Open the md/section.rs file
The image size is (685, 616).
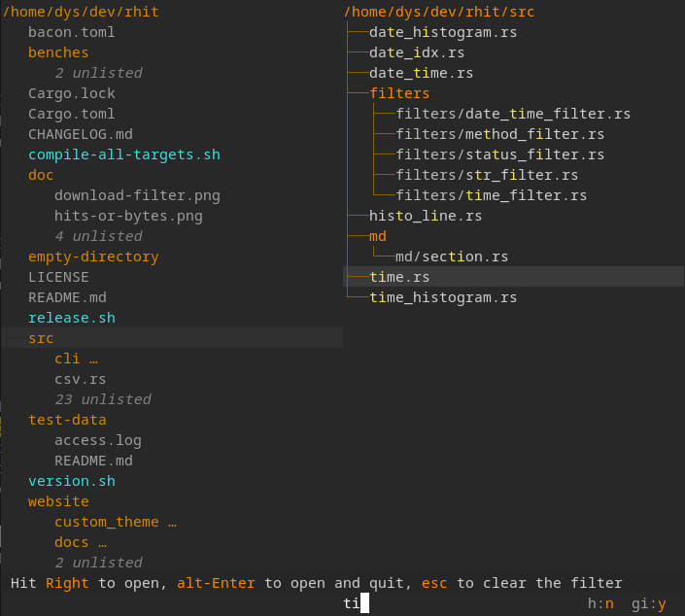point(452,257)
